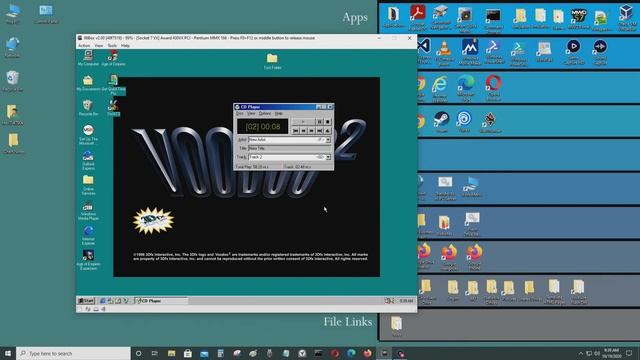Select the VirtualBox shortcut on host desktop
Viewport: 640px width, 360px height.
tap(627, 18)
